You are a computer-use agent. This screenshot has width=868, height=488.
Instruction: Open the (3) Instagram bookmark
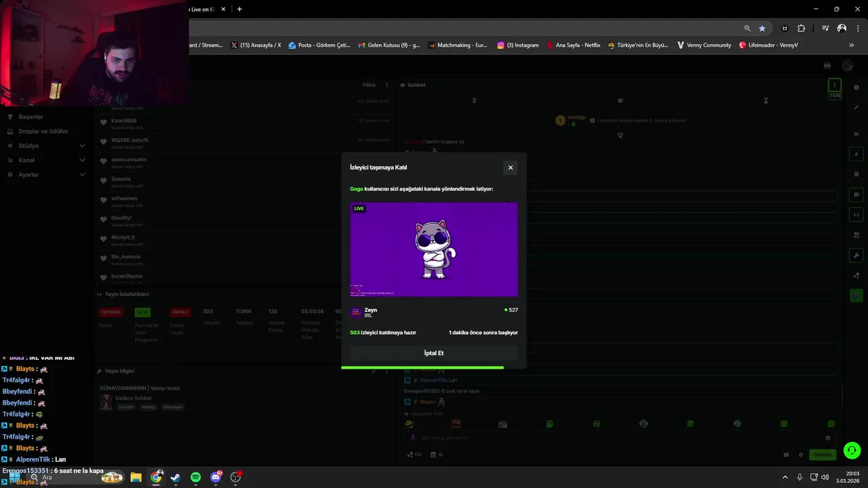click(518, 45)
